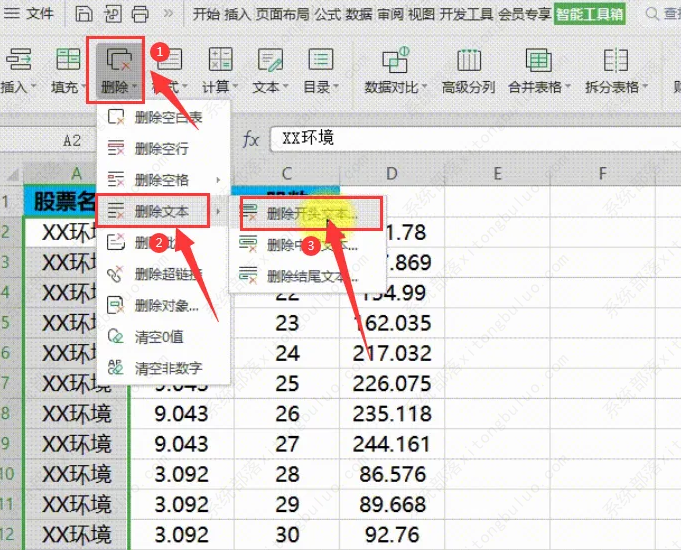The width and height of the screenshot is (681, 550).
Task: Click the 计算 calculator icon
Action: click(x=220, y=60)
